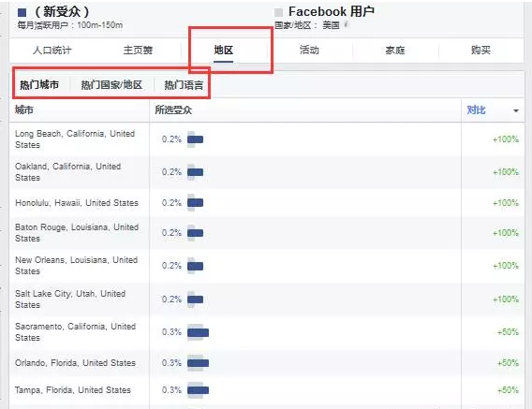The height and width of the screenshot is (409, 532).
Task: Switch to the 家庭 tab
Action: click(x=395, y=51)
